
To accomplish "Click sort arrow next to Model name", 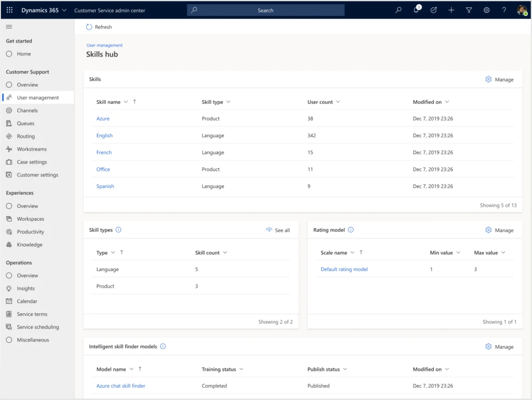I will [x=140, y=369].
